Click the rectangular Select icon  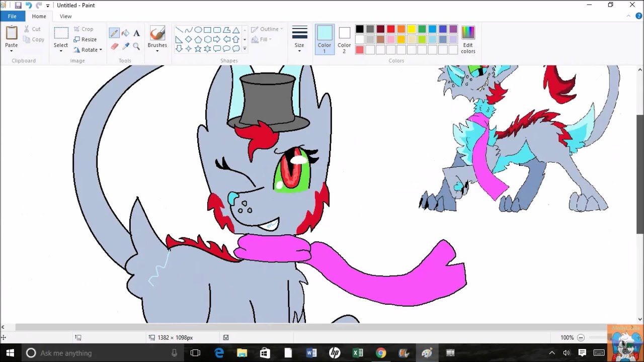click(x=61, y=33)
